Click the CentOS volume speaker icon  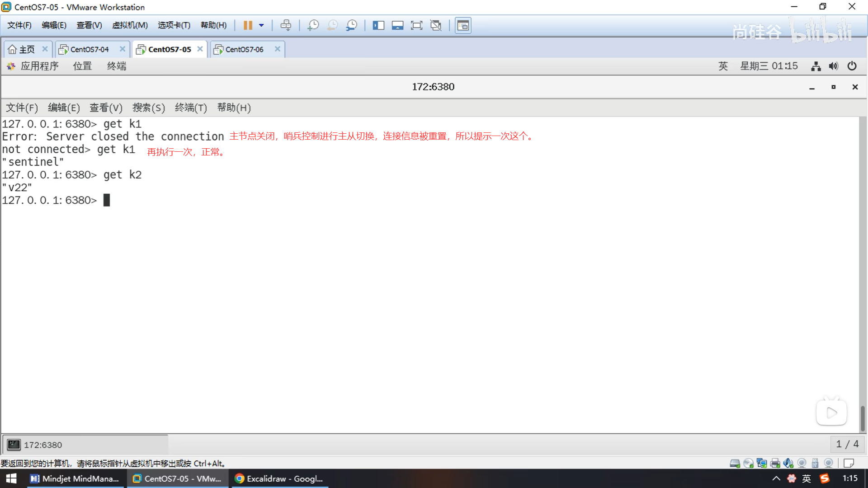click(833, 66)
